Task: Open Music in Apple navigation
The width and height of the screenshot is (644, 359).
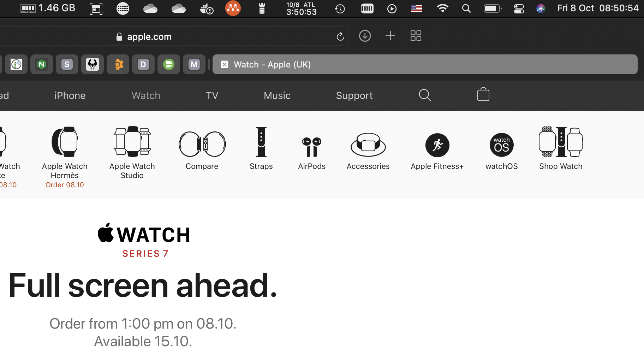Action: click(x=277, y=95)
